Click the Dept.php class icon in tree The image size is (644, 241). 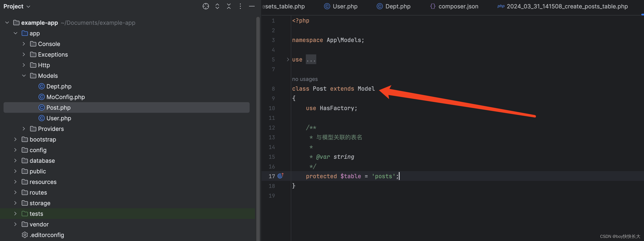pyautogui.click(x=42, y=86)
